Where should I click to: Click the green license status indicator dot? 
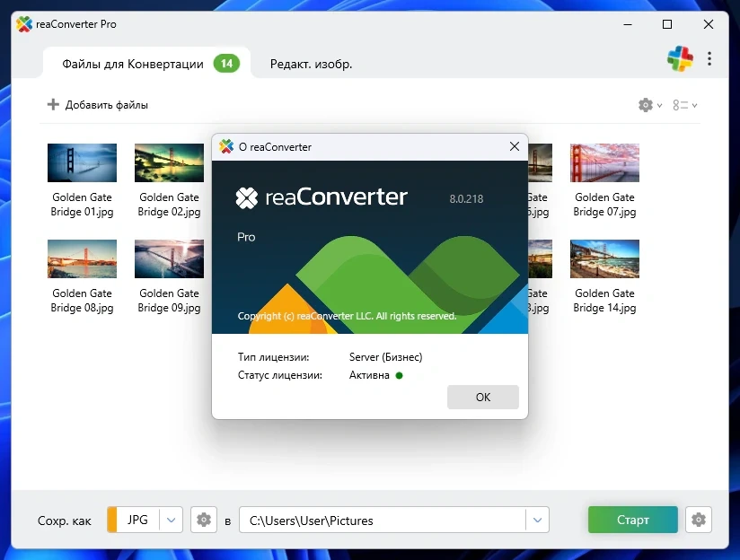coord(400,375)
